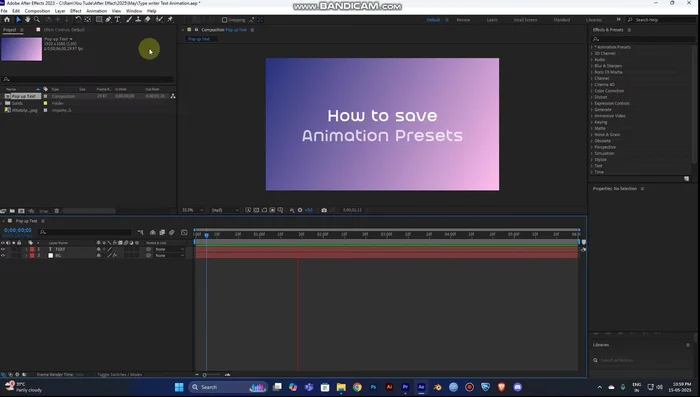Screen dimensions: 700x397
Task: Open Composition Mini-Flowchart icon in timeline
Action: coord(141,232)
